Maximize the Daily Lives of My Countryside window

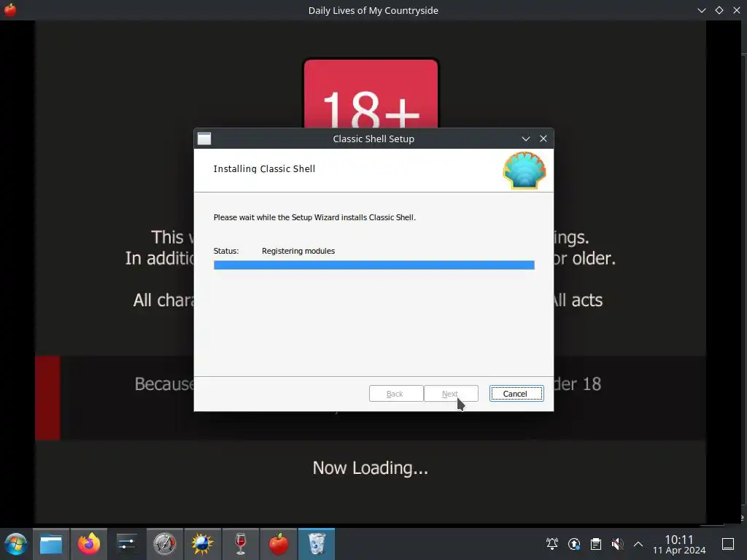tap(719, 10)
